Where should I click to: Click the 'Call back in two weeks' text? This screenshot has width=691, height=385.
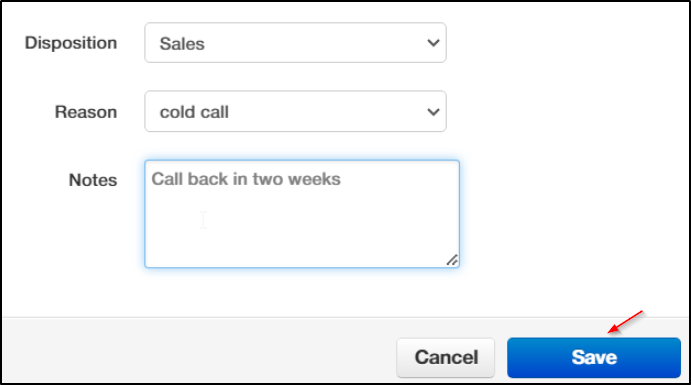point(246,179)
